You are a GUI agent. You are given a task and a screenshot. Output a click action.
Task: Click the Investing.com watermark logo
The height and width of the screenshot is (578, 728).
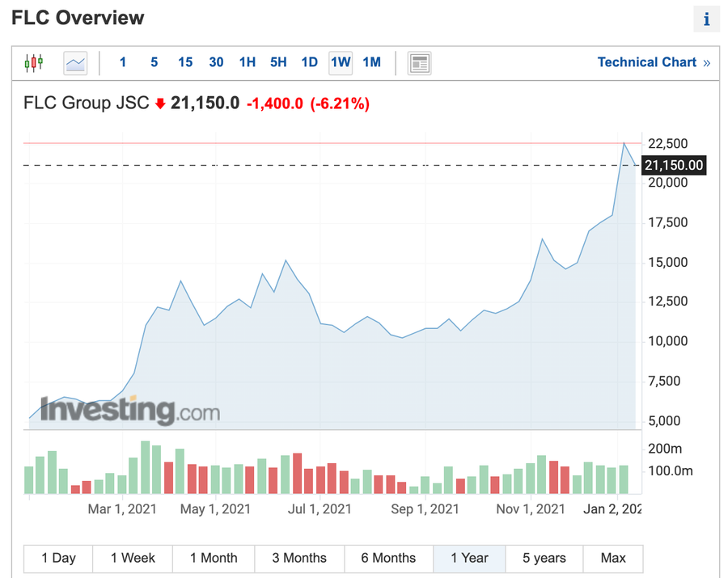pyautogui.click(x=130, y=411)
